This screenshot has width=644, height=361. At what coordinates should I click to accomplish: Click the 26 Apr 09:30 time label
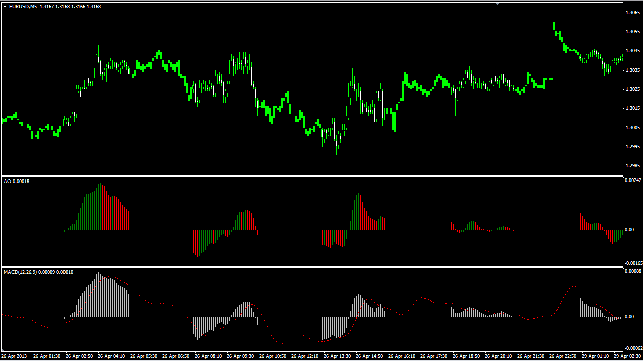click(x=241, y=356)
